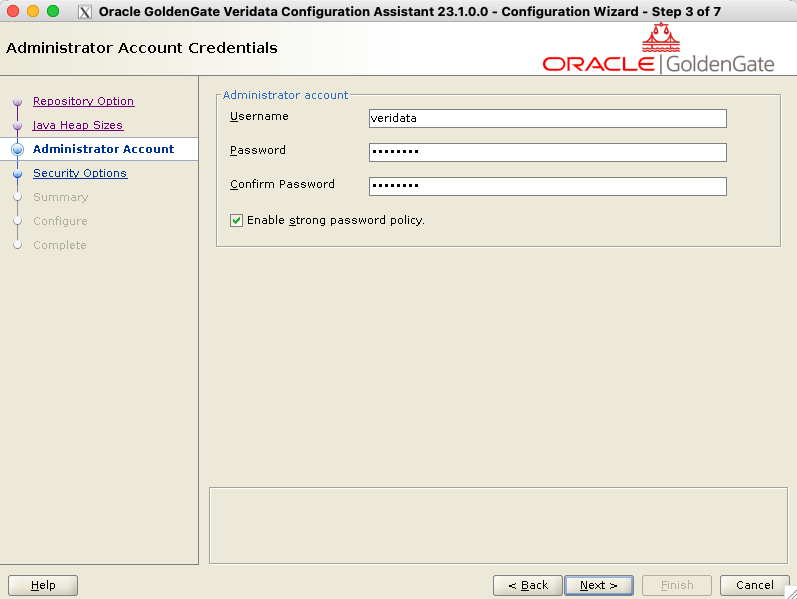This screenshot has width=797, height=599.
Task: Click the Security Options step bullet
Action: [x=18, y=173]
